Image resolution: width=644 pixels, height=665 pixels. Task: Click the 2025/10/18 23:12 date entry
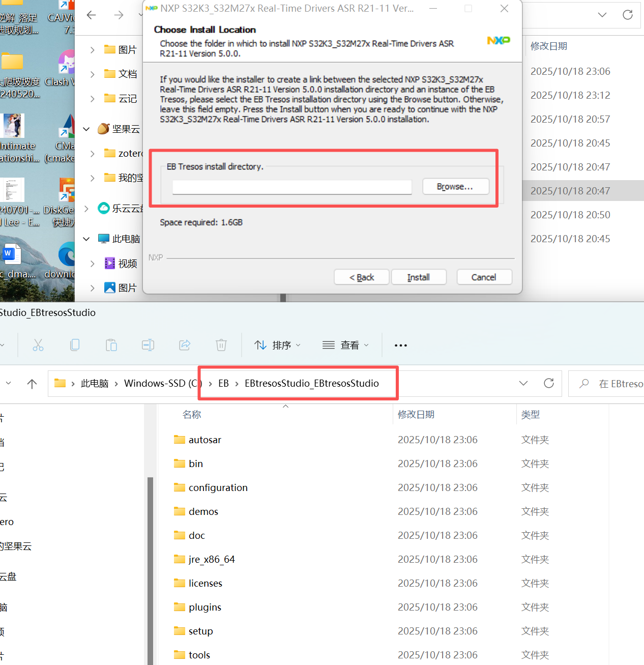[570, 95]
